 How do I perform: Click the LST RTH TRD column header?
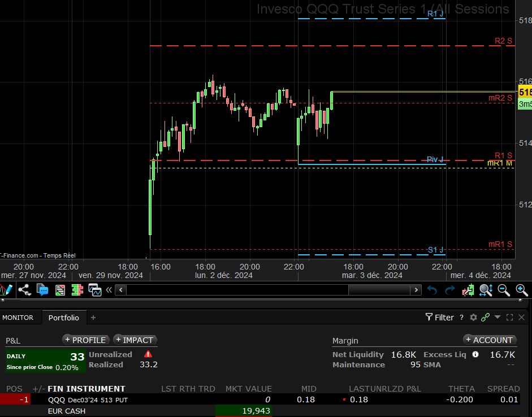(188, 389)
